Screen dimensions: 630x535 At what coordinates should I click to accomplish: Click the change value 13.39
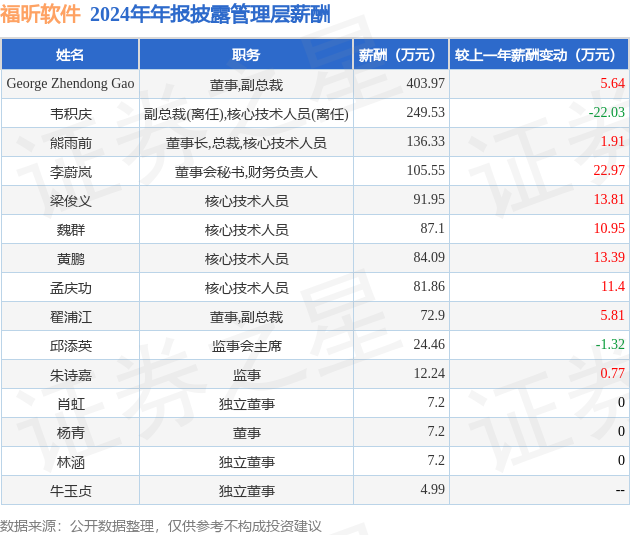[609, 257]
